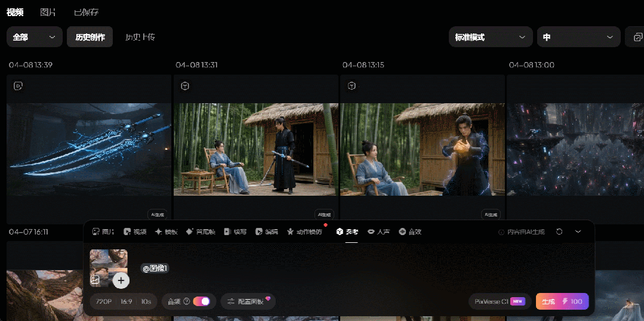Click the image icon on the reference thumbnail
Viewport: 644px width, 321px height.
coord(95,280)
